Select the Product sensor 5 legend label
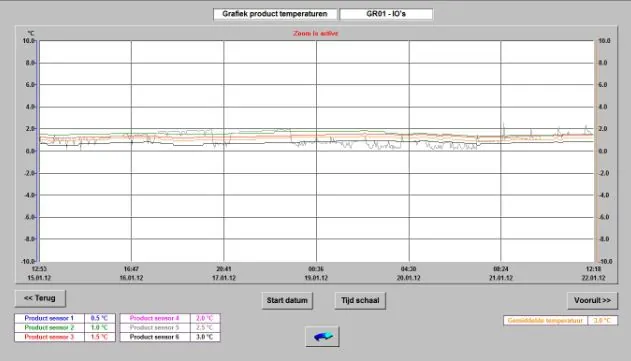 (155, 328)
